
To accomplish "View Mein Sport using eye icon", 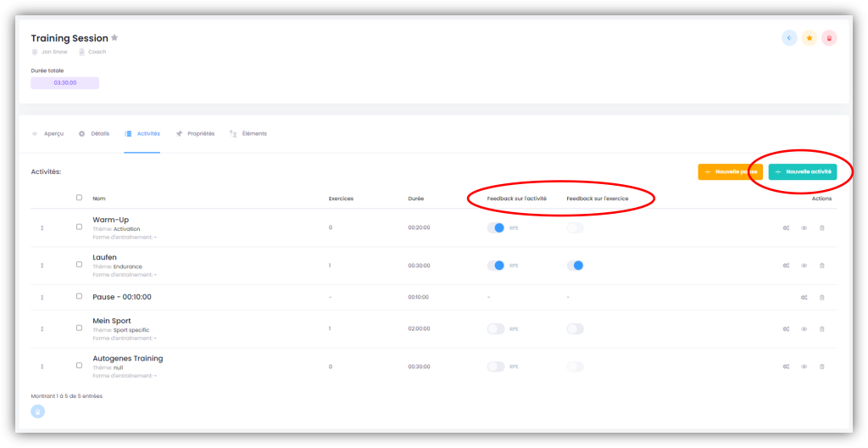I will pyautogui.click(x=804, y=328).
